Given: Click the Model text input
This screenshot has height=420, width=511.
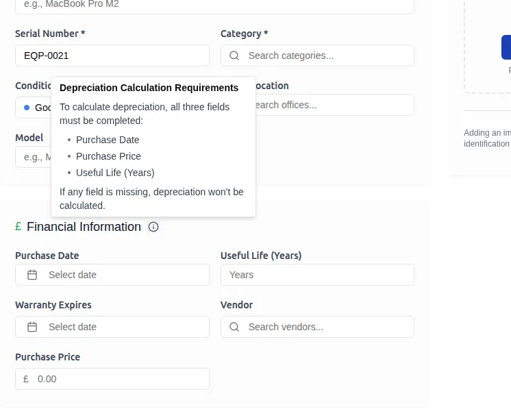Looking at the screenshot, I should tap(32, 157).
